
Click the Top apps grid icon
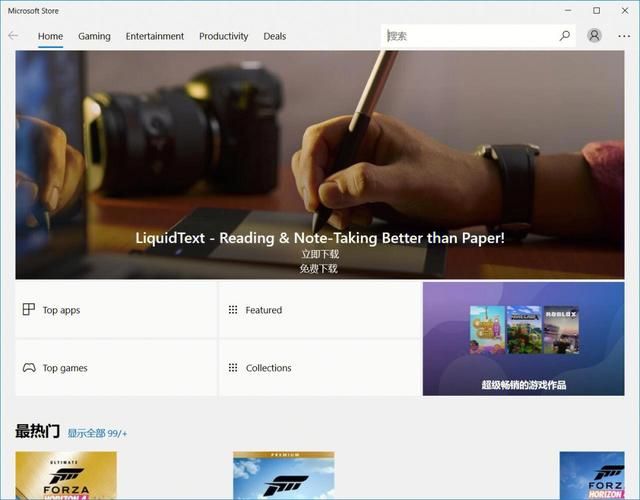pos(29,309)
